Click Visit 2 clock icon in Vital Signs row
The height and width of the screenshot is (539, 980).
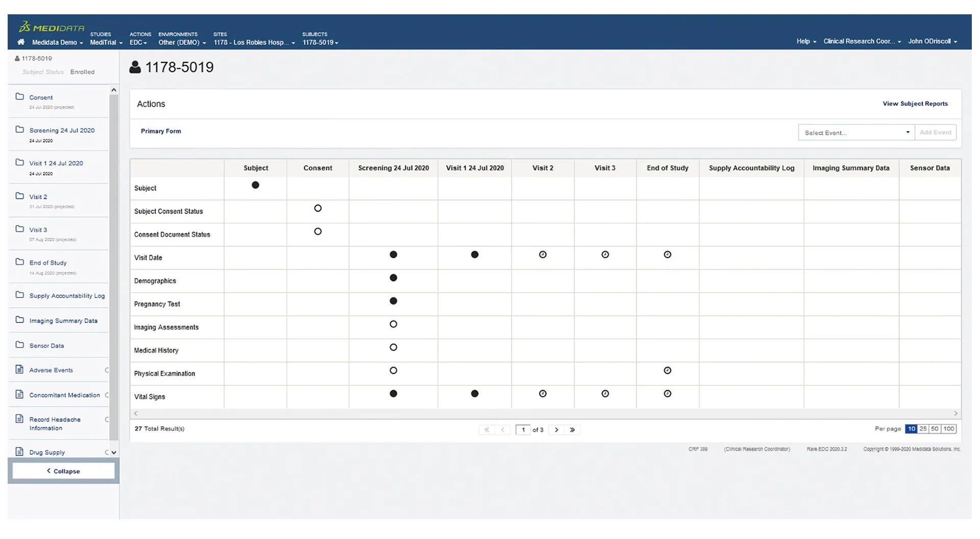click(543, 394)
